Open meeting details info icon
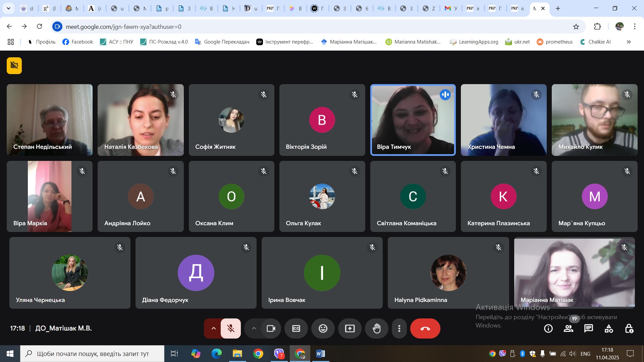Viewport: 644px width, 362px height. point(548,328)
